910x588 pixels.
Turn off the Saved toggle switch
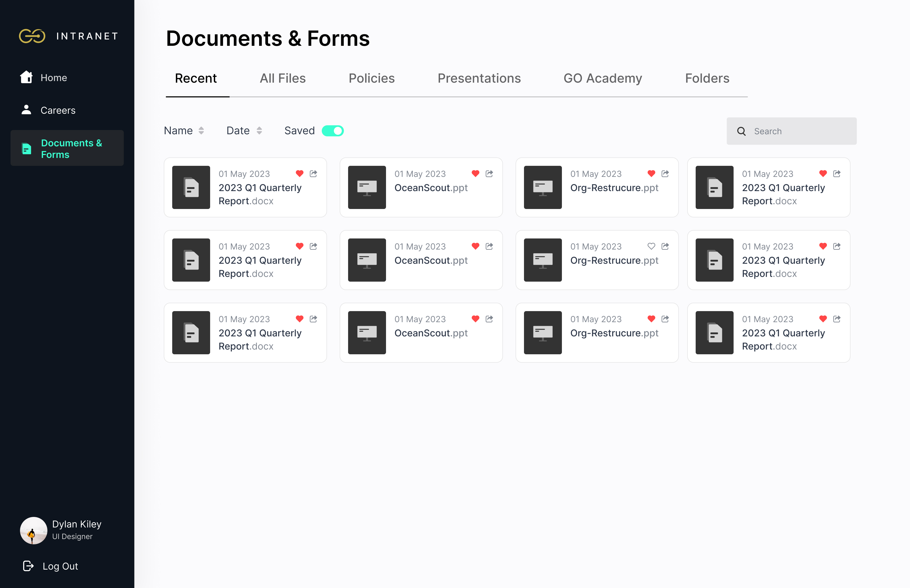tap(333, 131)
